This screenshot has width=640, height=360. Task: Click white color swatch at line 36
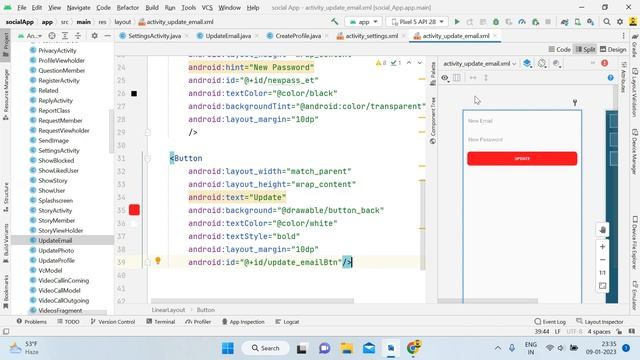click(x=134, y=223)
